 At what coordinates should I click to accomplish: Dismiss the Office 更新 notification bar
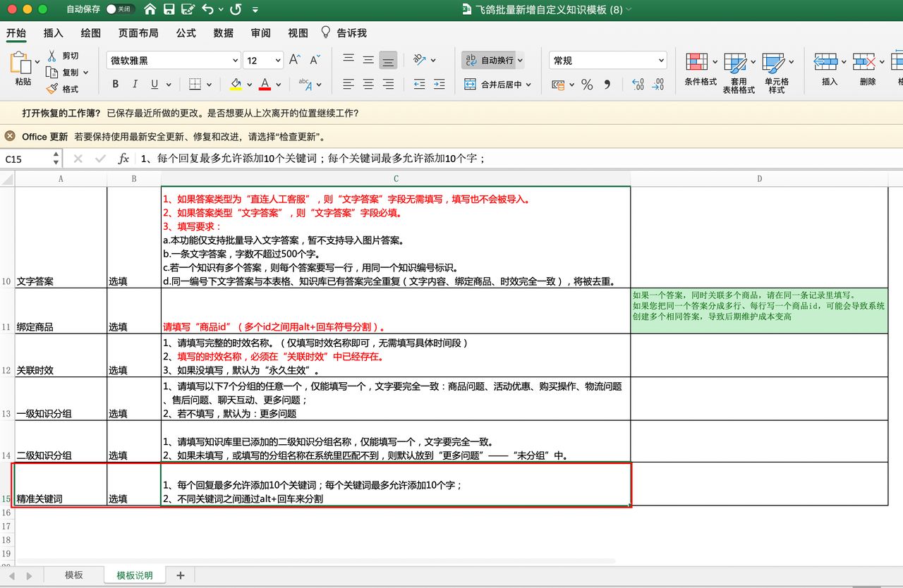pos(10,136)
